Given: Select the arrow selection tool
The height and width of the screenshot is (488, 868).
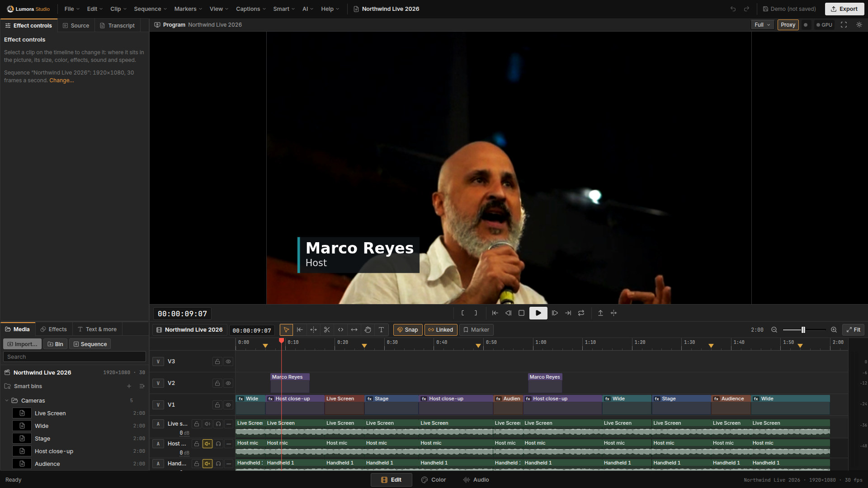Looking at the screenshot, I should [286, 330].
